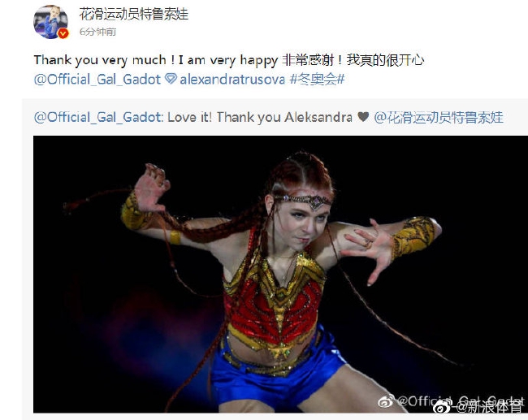Click the heart emoji in the reposted text
Screen dimensions: 528x420
(x=363, y=117)
